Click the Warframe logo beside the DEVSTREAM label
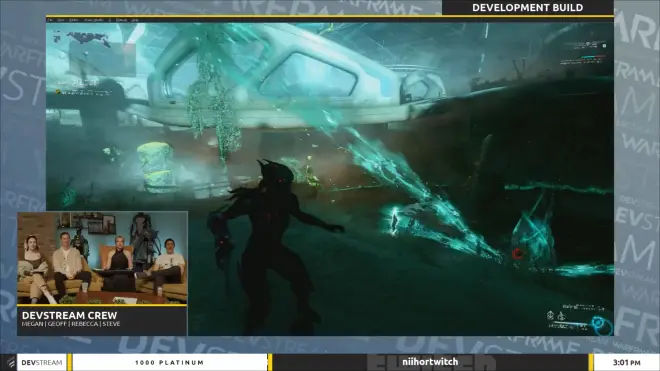Viewport: 660px width, 371px height. coord(10,362)
